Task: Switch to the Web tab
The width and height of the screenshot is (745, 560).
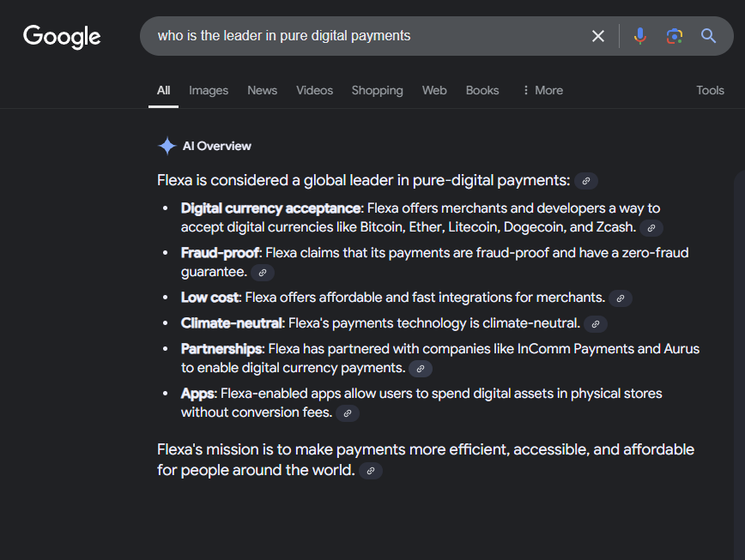Action: click(x=434, y=90)
